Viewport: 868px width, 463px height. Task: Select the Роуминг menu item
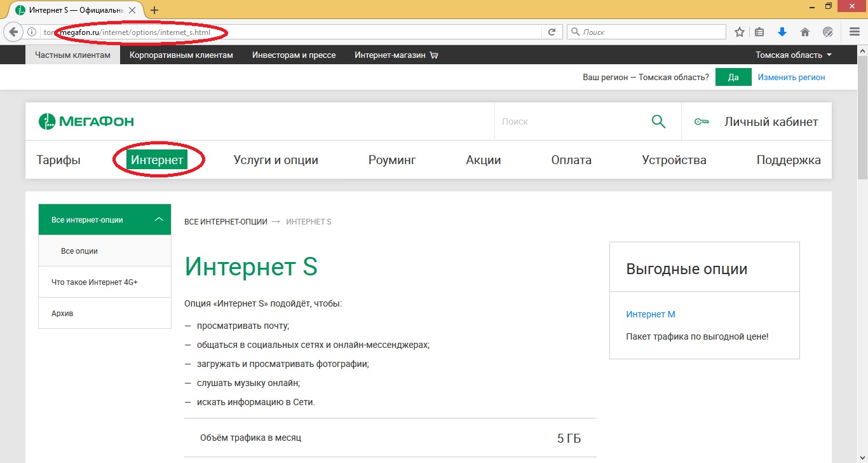(x=392, y=160)
